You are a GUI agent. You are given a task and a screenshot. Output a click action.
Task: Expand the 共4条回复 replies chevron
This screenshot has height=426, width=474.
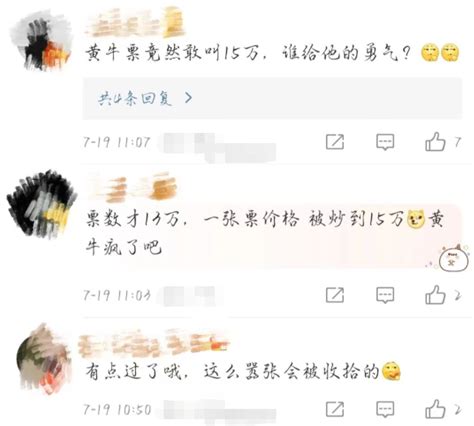tap(188, 98)
